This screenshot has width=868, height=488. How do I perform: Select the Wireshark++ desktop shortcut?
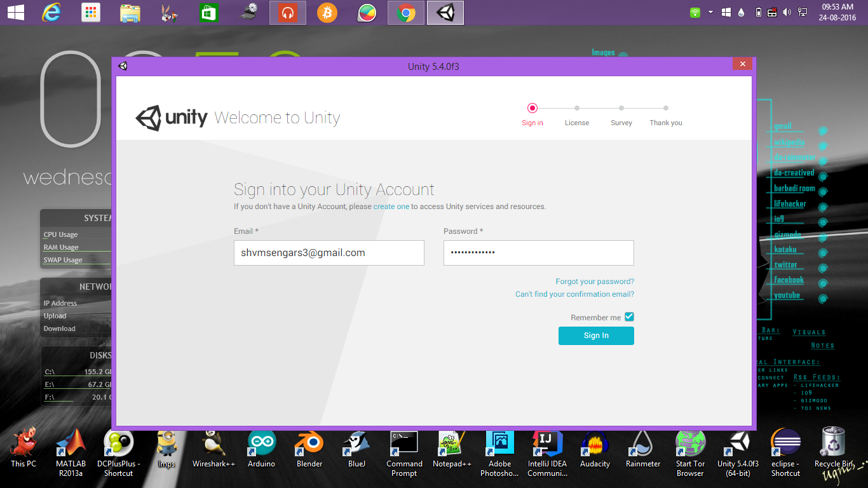click(x=214, y=449)
